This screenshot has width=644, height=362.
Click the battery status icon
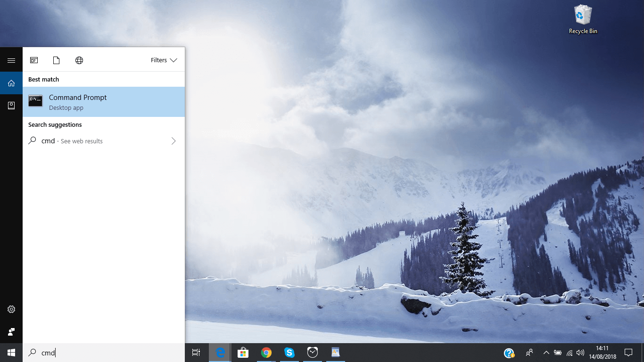558,353
